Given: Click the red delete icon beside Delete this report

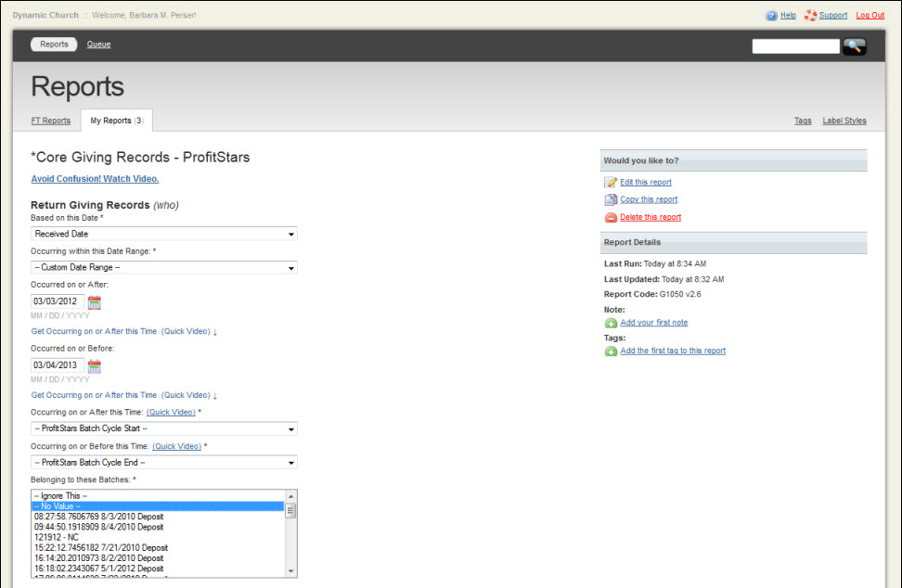Looking at the screenshot, I should pyautogui.click(x=611, y=217).
